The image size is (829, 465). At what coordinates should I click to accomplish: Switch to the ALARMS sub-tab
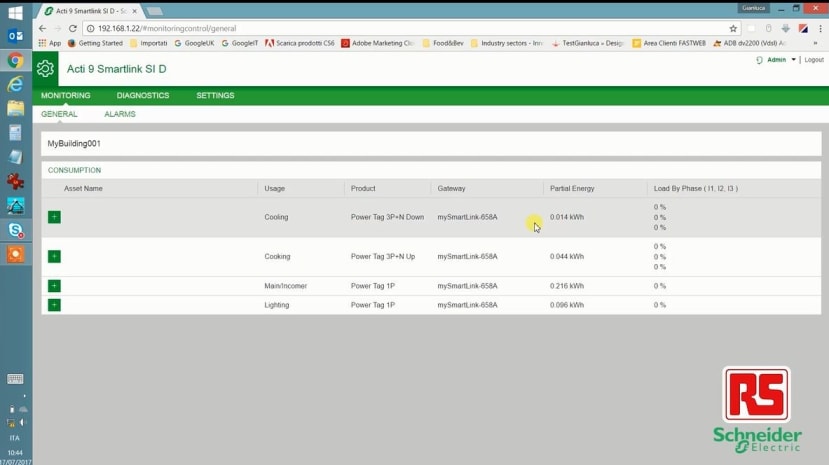click(120, 114)
